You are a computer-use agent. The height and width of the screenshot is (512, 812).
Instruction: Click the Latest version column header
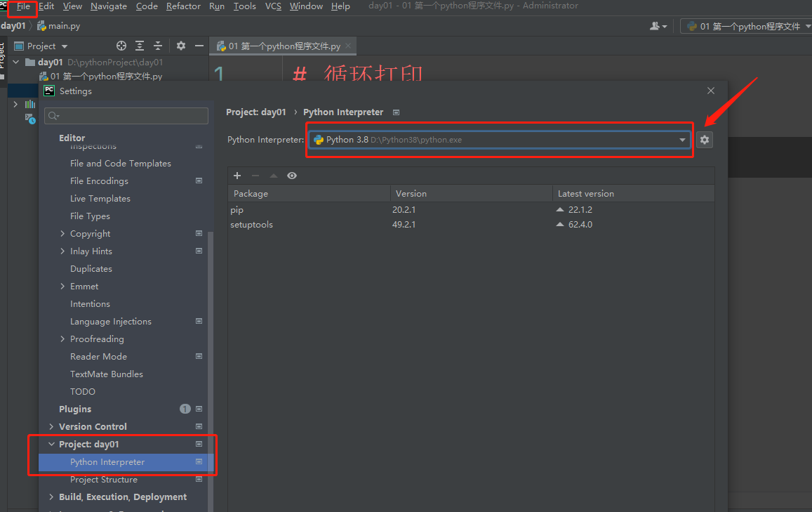[x=633, y=193]
